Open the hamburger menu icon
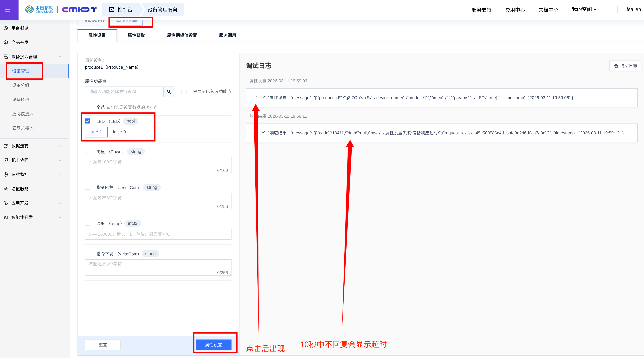 click(x=8, y=9)
